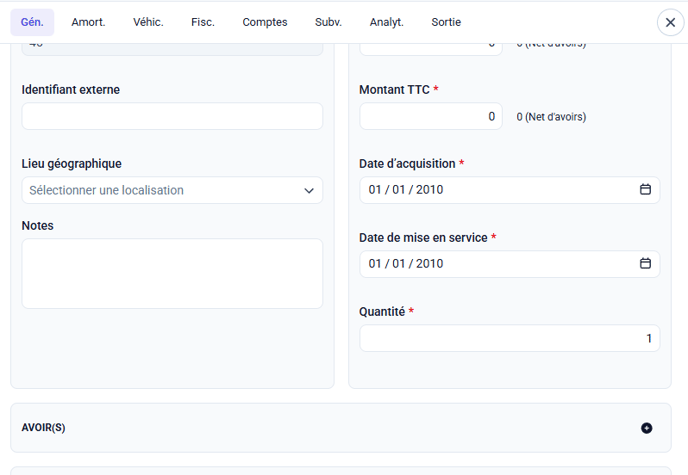Open the Comptes tab
688x475 pixels.
[x=265, y=22]
